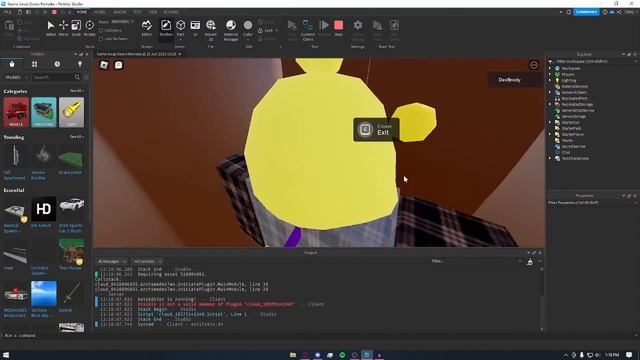Screen dimensions: 640x360
Task: Open the Windows Start menu
Action: [6, 355]
